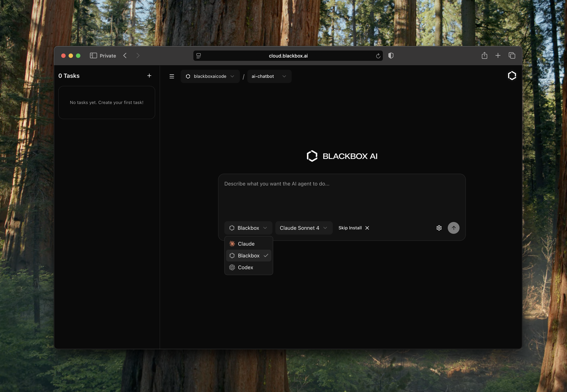Remove the Skip Install option
567x392 pixels.
tap(367, 228)
